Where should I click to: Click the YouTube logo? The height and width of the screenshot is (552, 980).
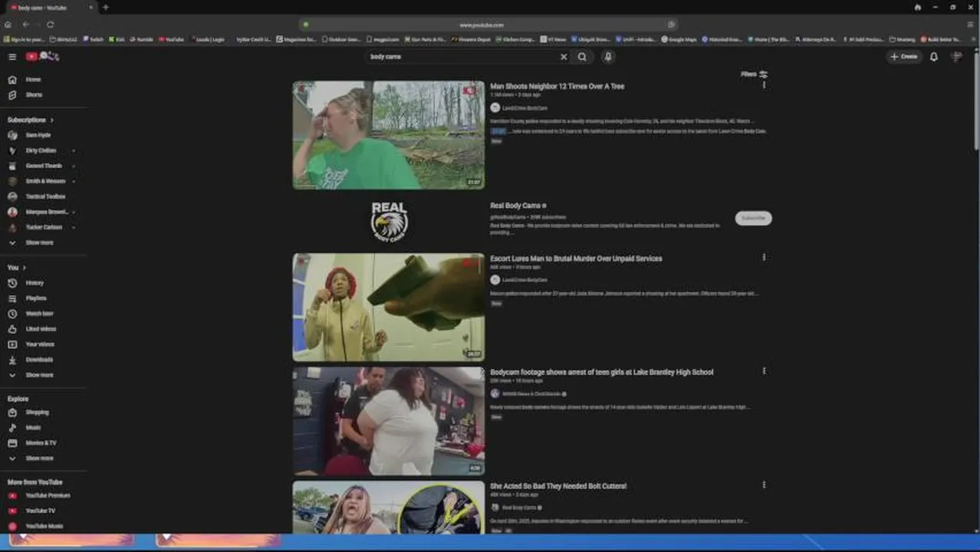coord(42,57)
